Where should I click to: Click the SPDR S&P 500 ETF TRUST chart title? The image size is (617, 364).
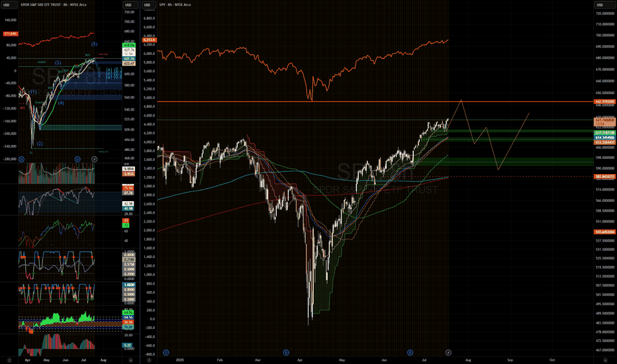pos(53,5)
